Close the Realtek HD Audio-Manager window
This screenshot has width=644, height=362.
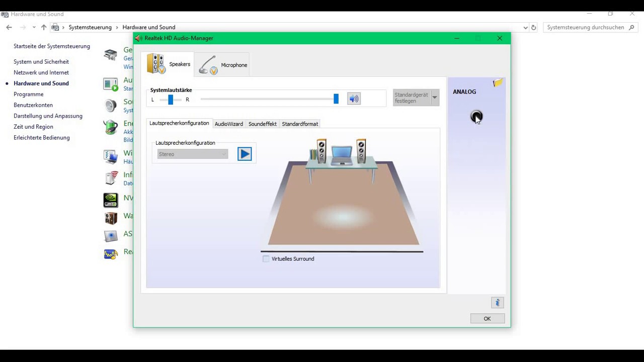point(500,38)
